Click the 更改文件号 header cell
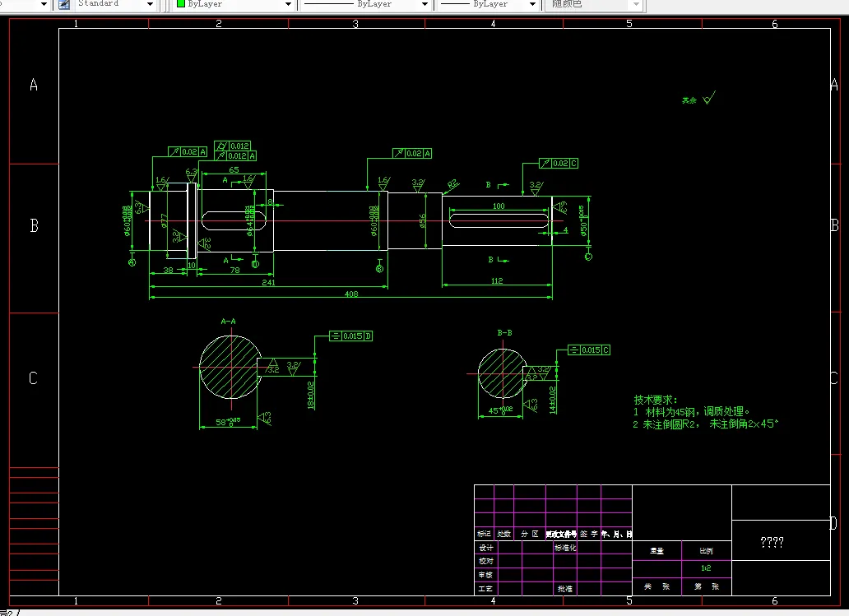 point(561,534)
